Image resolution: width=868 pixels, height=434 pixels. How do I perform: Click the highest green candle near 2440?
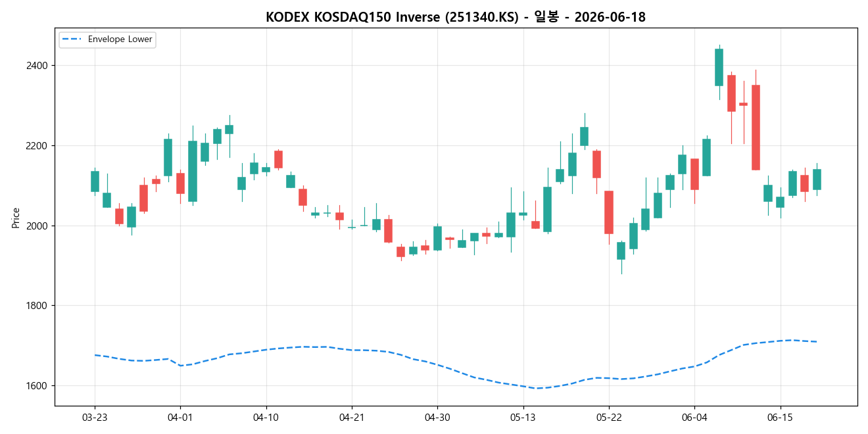pos(719,67)
